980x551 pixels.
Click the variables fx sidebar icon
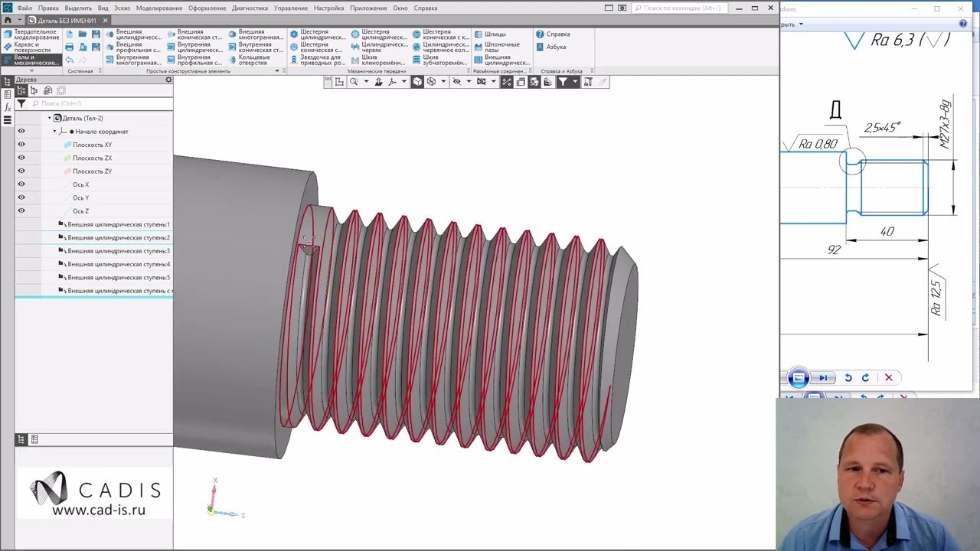(x=7, y=108)
